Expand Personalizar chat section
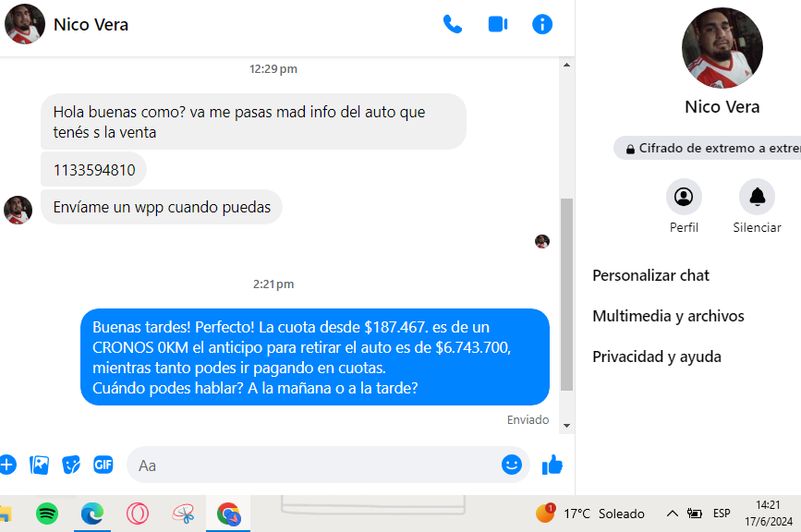Viewport: 801px width, 532px height. tap(650, 276)
